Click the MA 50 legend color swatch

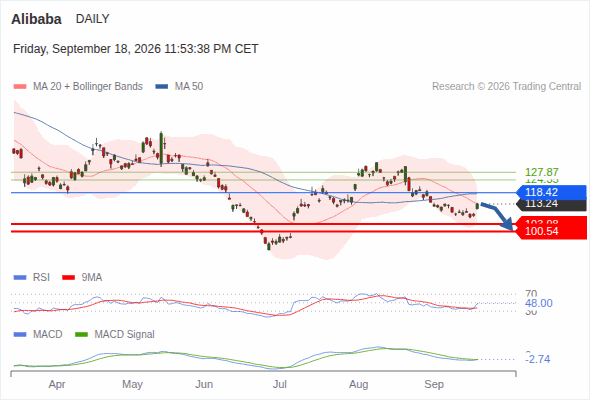162,87
